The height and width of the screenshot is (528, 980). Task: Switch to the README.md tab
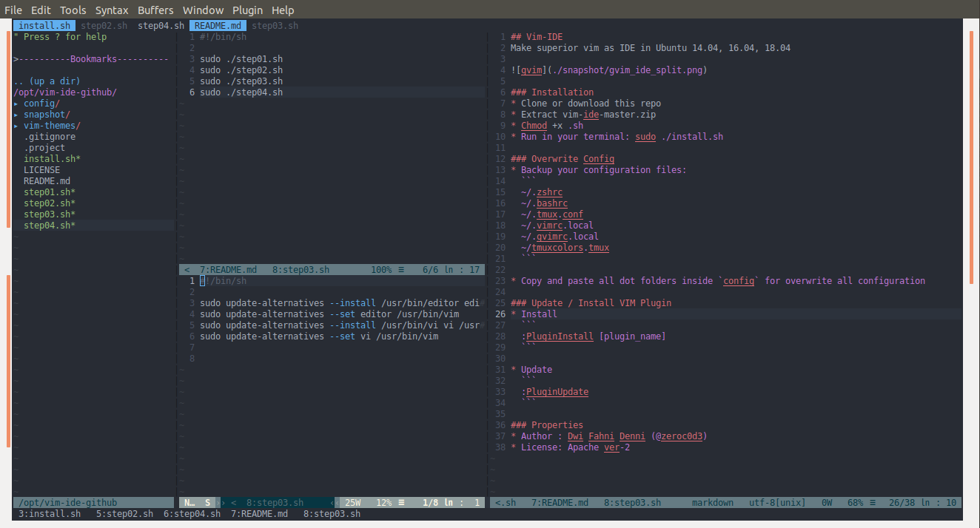(x=218, y=26)
